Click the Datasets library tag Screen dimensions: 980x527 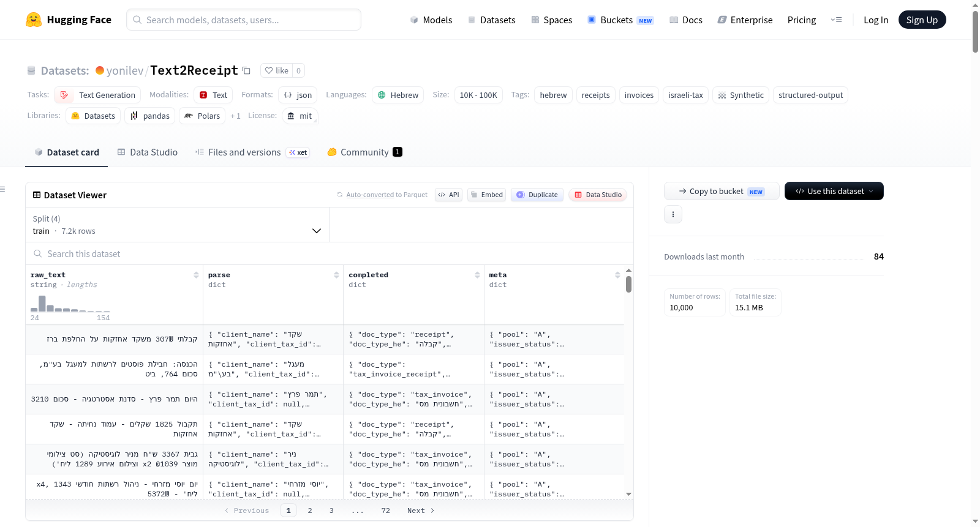pyautogui.click(x=93, y=116)
